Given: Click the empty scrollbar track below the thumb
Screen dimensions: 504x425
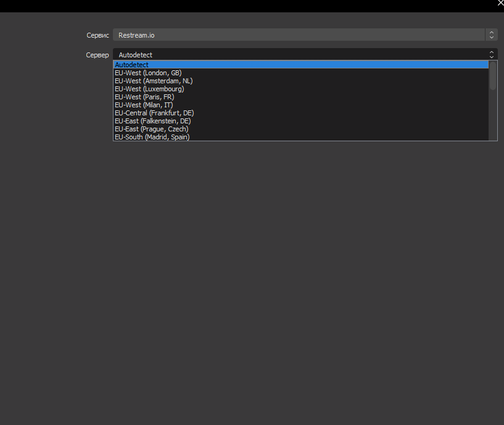Looking at the screenshot, I should point(493,117).
